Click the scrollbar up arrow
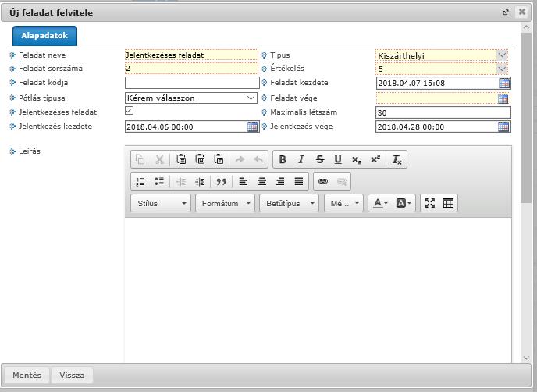 click(x=526, y=27)
